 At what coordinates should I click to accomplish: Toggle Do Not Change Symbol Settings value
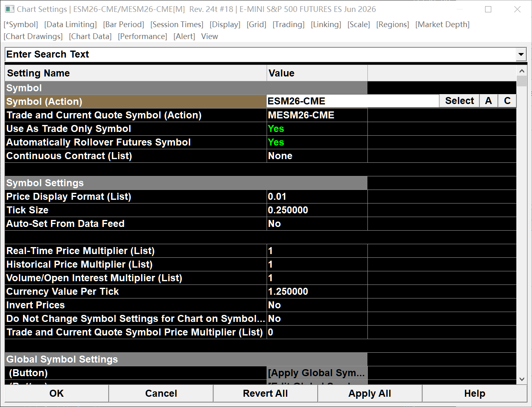(317, 319)
